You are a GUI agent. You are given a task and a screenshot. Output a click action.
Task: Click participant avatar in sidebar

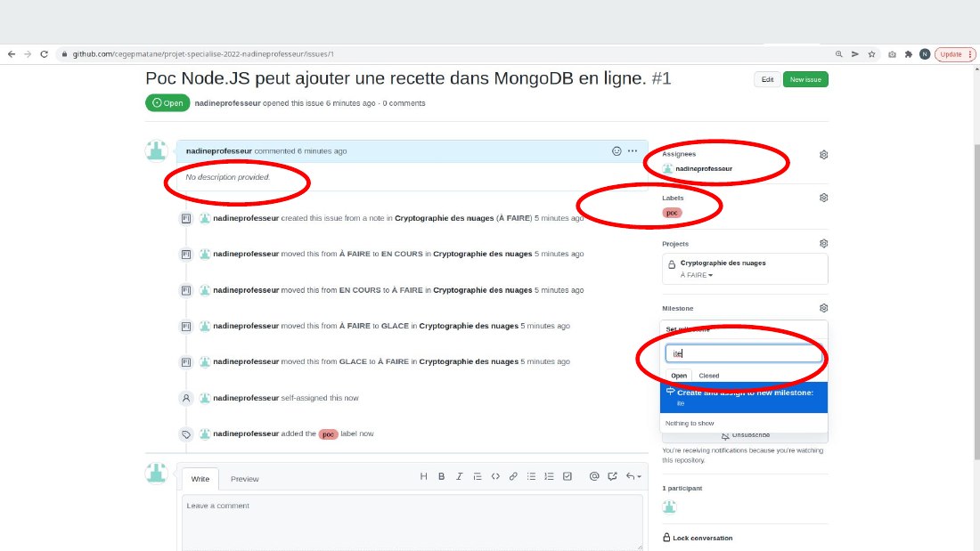(x=669, y=506)
